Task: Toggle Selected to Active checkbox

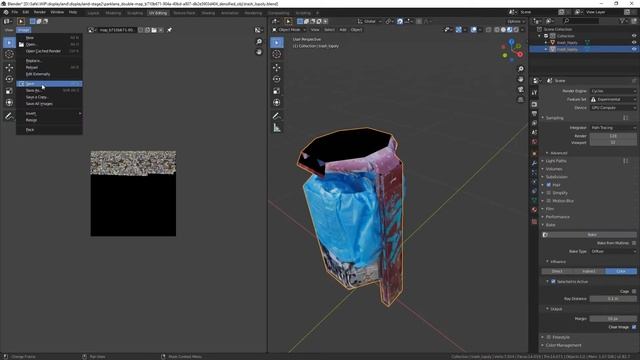Action: [553, 282]
